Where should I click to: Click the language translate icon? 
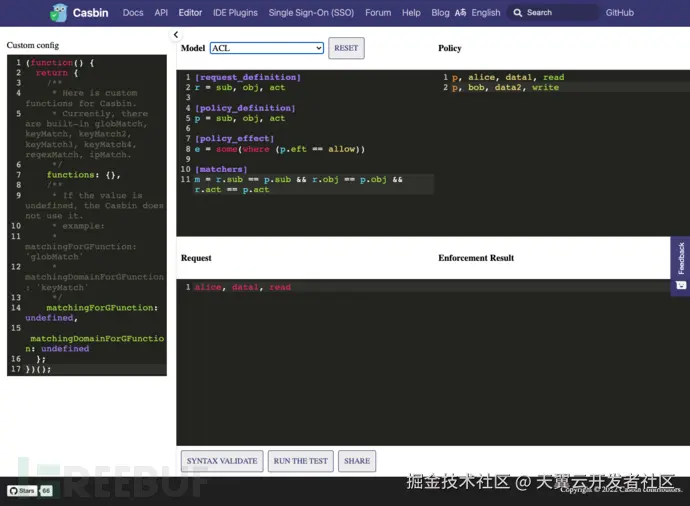click(460, 13)
